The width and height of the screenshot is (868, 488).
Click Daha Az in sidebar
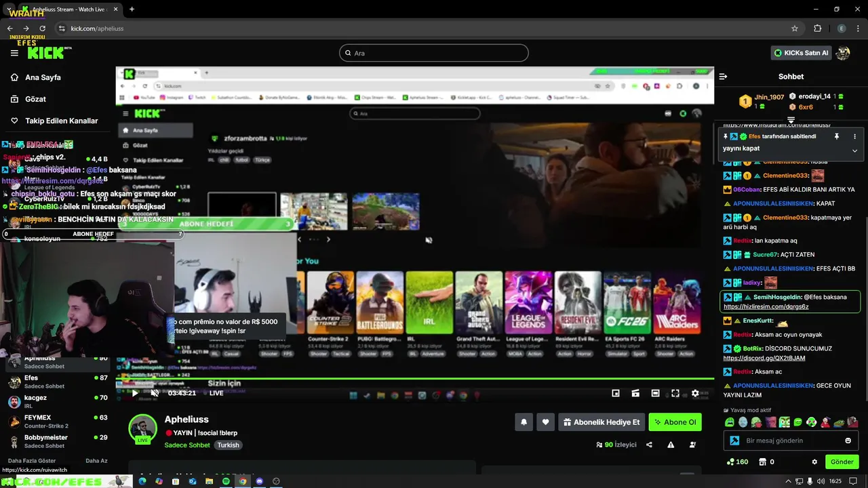[x=96, y=461]
